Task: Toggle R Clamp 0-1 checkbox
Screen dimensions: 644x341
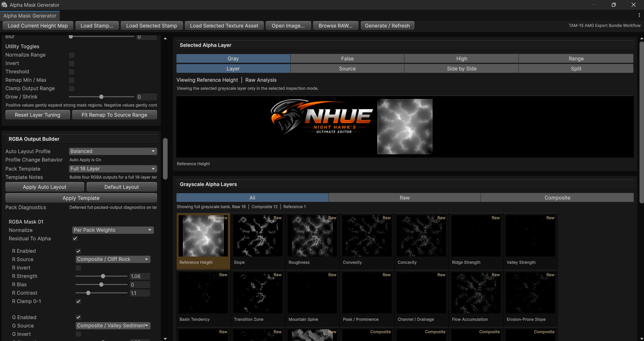Action: pyautogui.click(x=78, y=301)
